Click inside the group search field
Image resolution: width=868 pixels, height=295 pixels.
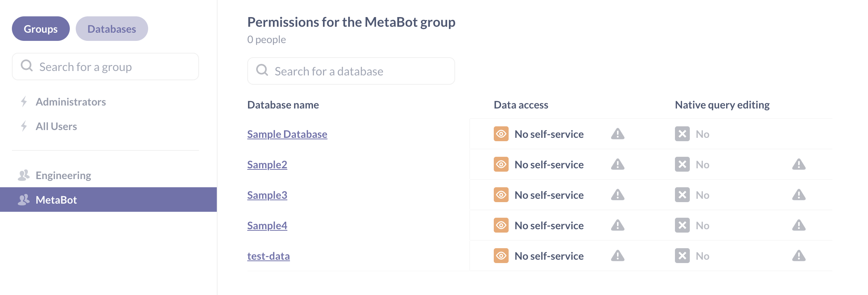tap(105, 67)
